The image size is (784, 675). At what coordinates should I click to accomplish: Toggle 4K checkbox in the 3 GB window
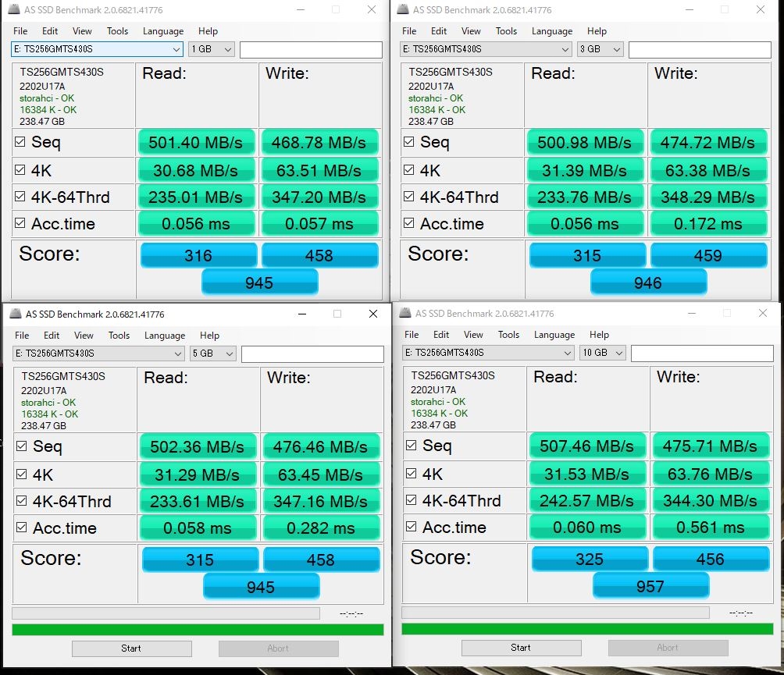click(408, 170)
